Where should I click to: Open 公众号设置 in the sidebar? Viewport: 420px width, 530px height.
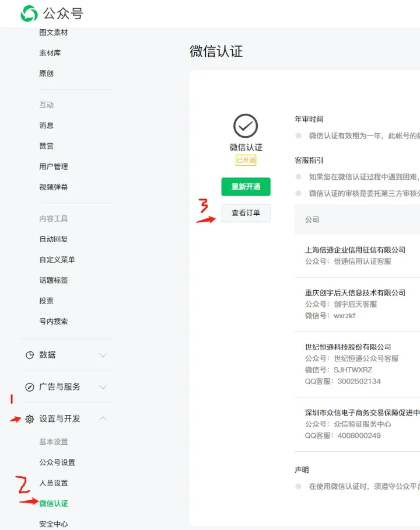(57, 462)
